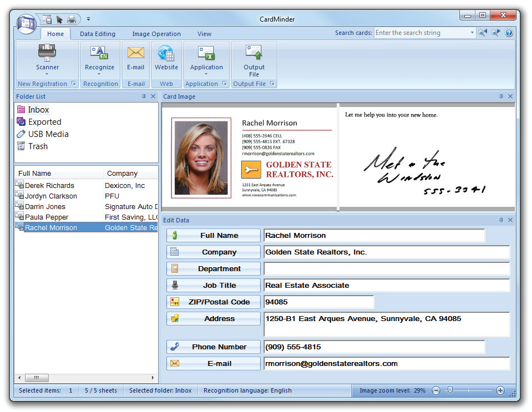The image size is (532, 412).
Task: Toggle pin on Edit Data panel
Action: 501,220
